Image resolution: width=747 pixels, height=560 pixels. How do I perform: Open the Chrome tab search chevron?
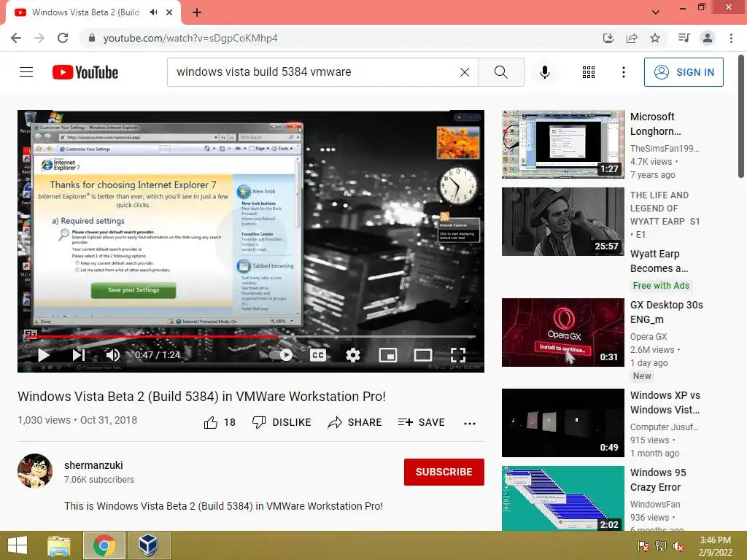tap(656, 12)
